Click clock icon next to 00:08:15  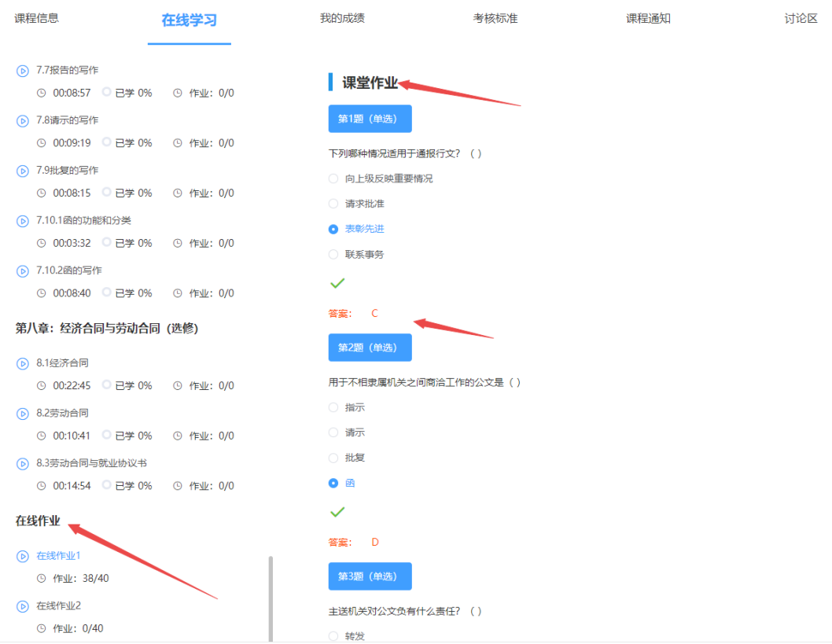click(x=41, y=193)
